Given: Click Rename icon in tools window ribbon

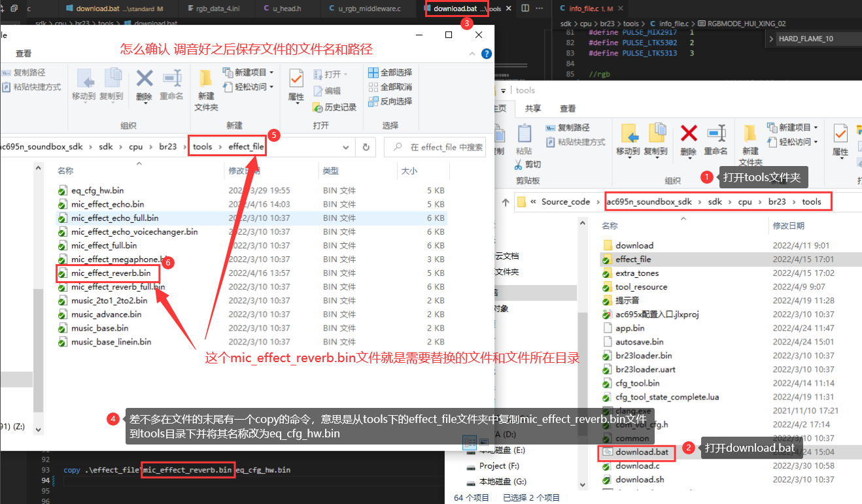Looking at the screenshot, I should click(715, 140).
